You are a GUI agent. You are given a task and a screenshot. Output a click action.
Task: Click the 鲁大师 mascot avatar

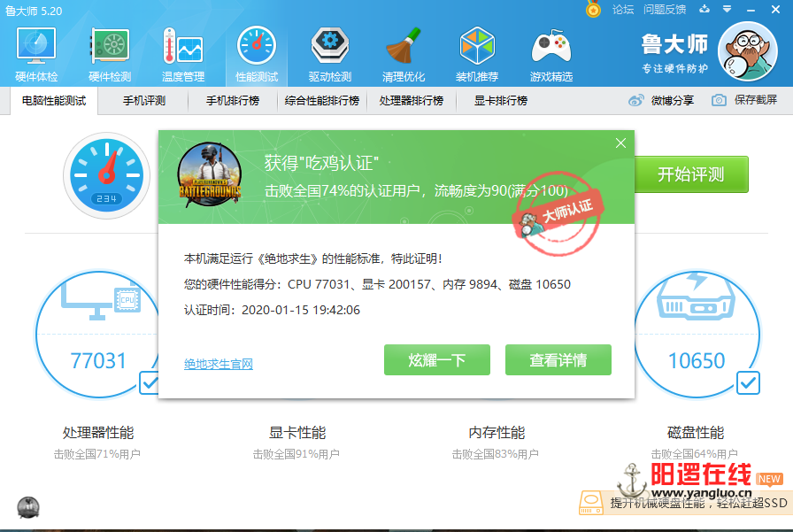[748, 51]
